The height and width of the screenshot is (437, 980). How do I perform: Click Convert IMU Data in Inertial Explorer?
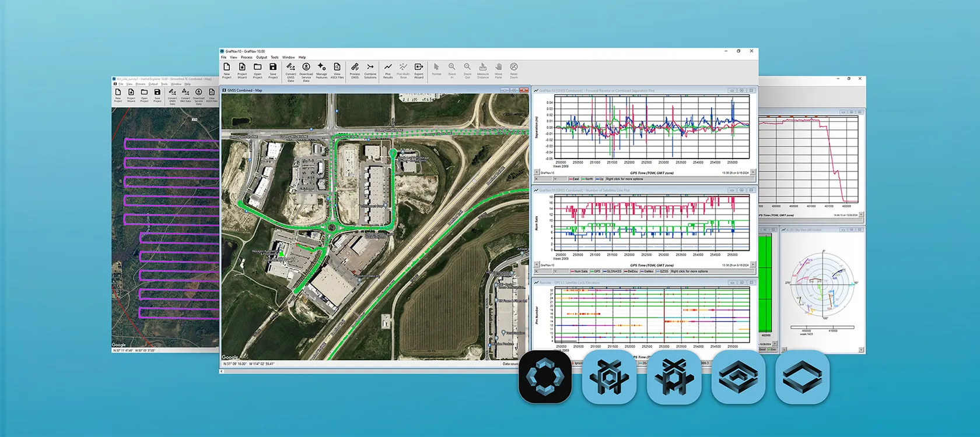click(x=185, y=94)
